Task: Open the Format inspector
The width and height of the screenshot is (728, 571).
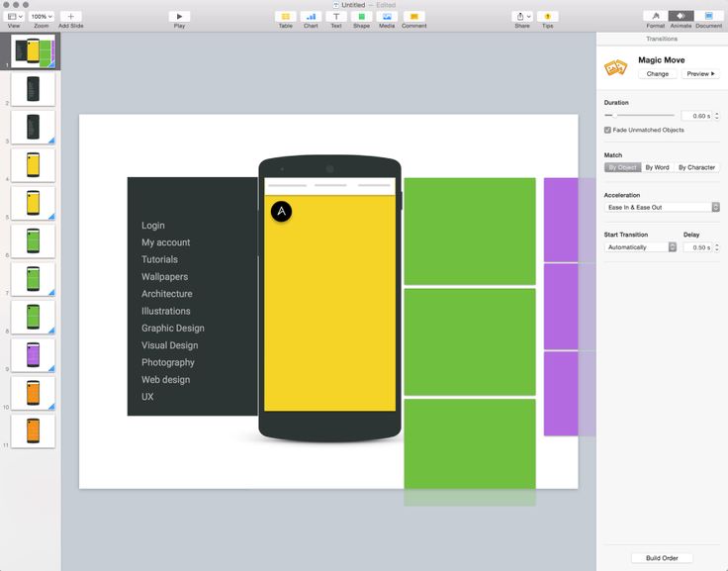Action: coord(656,16)
